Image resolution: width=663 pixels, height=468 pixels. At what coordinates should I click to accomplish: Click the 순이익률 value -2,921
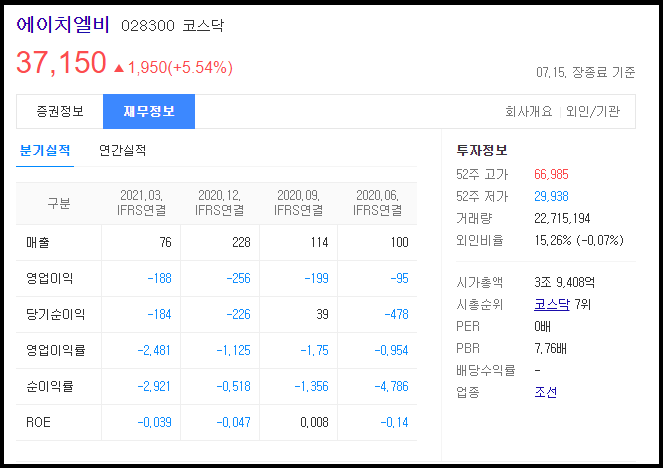tap(154, 386)
